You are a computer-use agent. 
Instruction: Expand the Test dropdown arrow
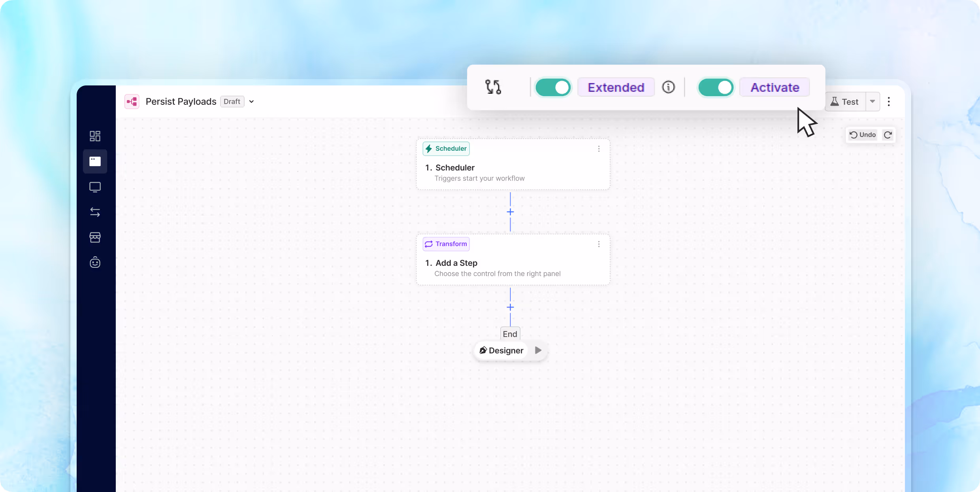click(x=873, y=102)
